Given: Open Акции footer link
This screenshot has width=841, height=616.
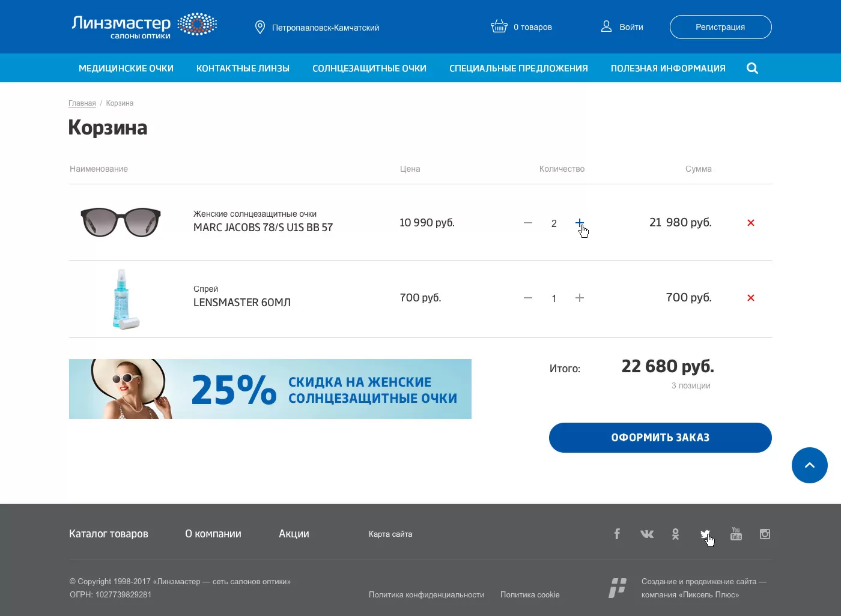Looking at the screenshot, I should 294,534.
